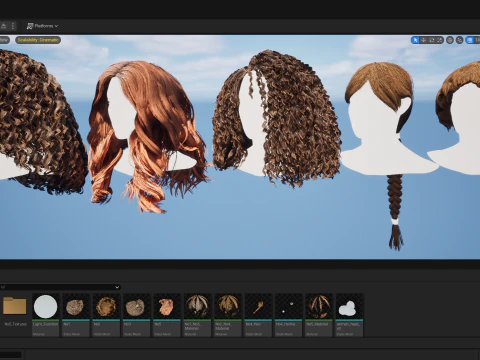This screenshot has height=360, width=480.
Task: Toggle grid snapping blue button
Action: (x=470, y=40)
